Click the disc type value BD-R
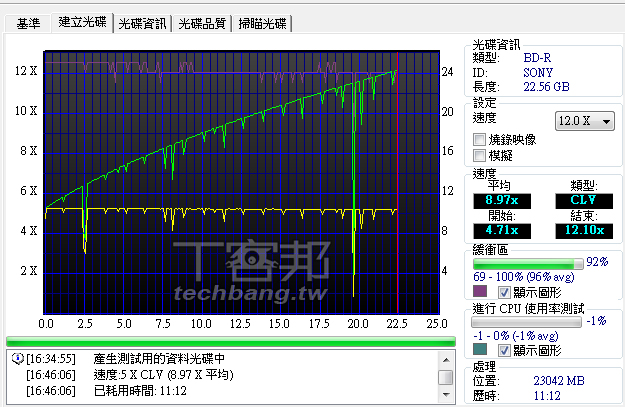This screenshot has height=407, width=625. (x=537, y=58)
